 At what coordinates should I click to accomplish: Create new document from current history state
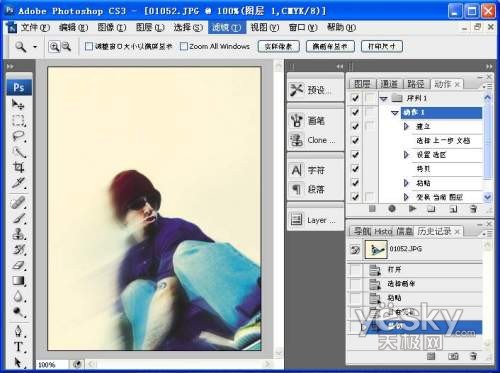431,356
